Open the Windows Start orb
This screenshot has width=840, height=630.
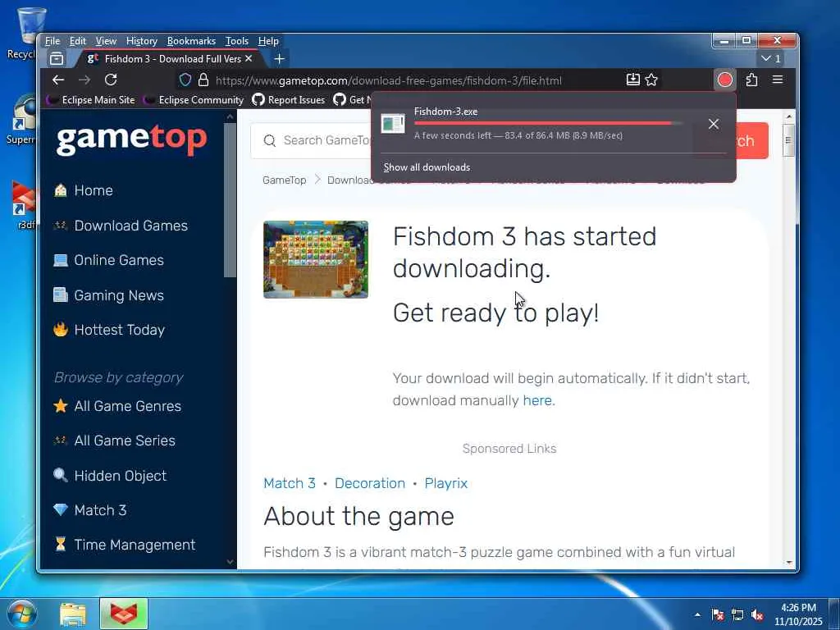pos(22,614)
